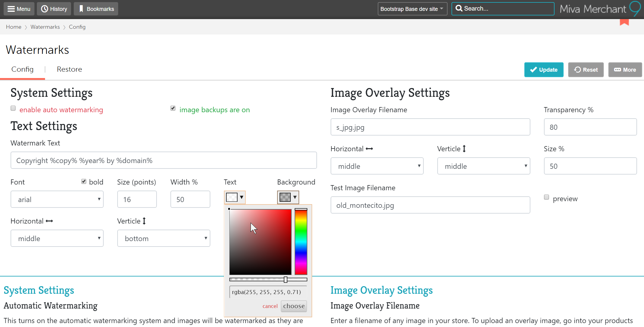Open the arial Font dropdown
This screenshot has width=644, height=327.
pos(57,199)
